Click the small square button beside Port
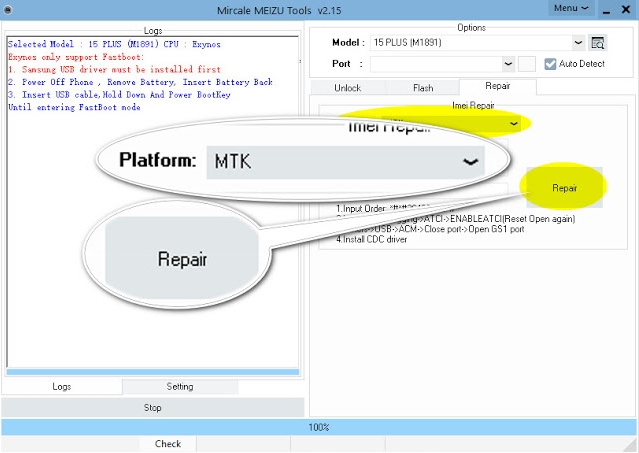Screen dimensions: 639x453 [x=528, y=64]
